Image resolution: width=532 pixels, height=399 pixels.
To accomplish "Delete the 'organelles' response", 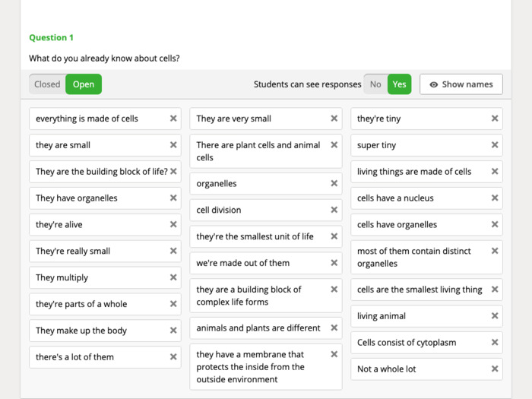I will [x=334, y=183].
